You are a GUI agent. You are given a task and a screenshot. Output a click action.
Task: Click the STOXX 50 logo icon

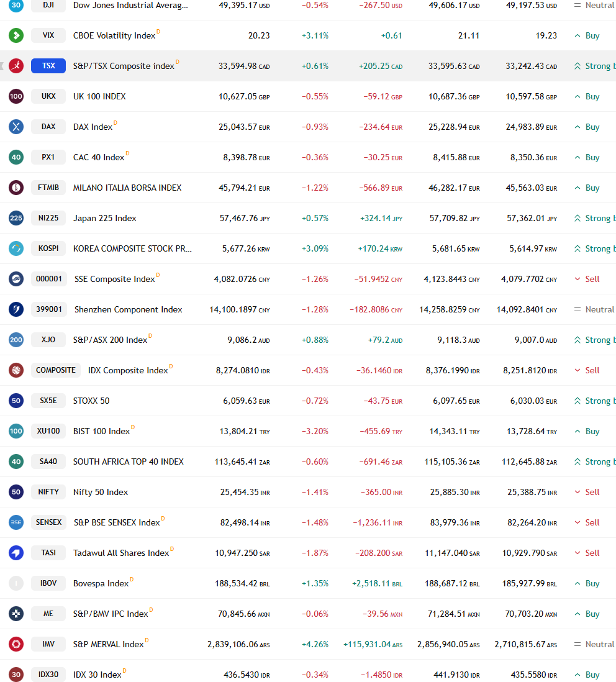(16, 401)
